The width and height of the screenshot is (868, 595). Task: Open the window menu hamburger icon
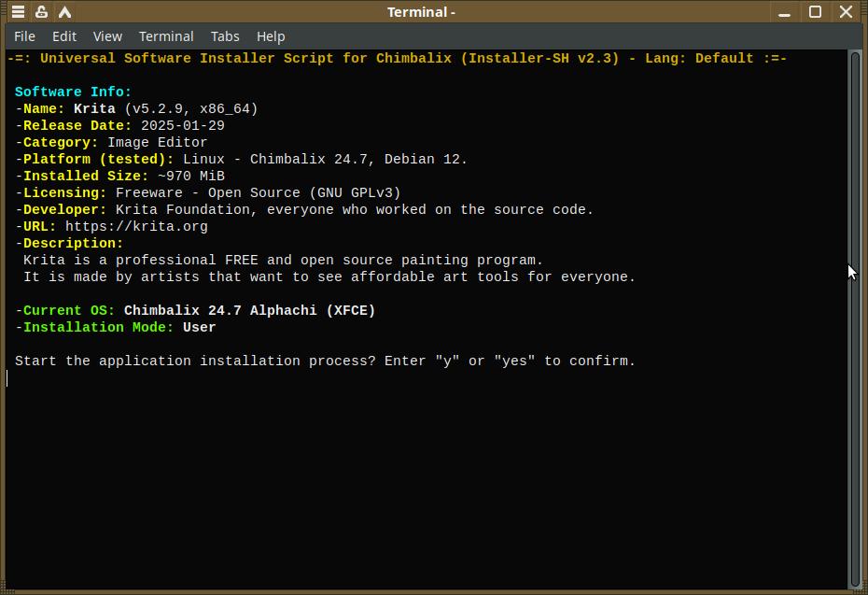pyautogui.click(x=18, y=12)
